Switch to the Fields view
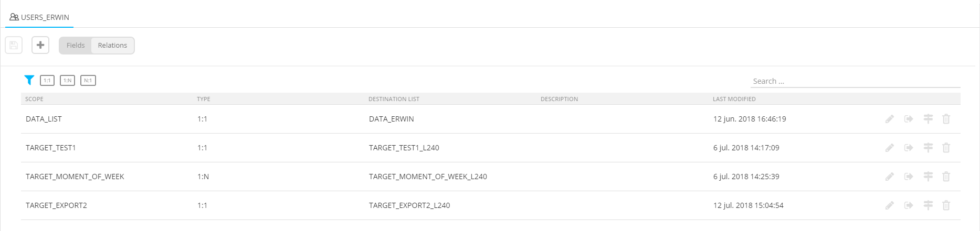Image resolution: width=980 pixels, height=231 pixels. [x=76, y=46]
